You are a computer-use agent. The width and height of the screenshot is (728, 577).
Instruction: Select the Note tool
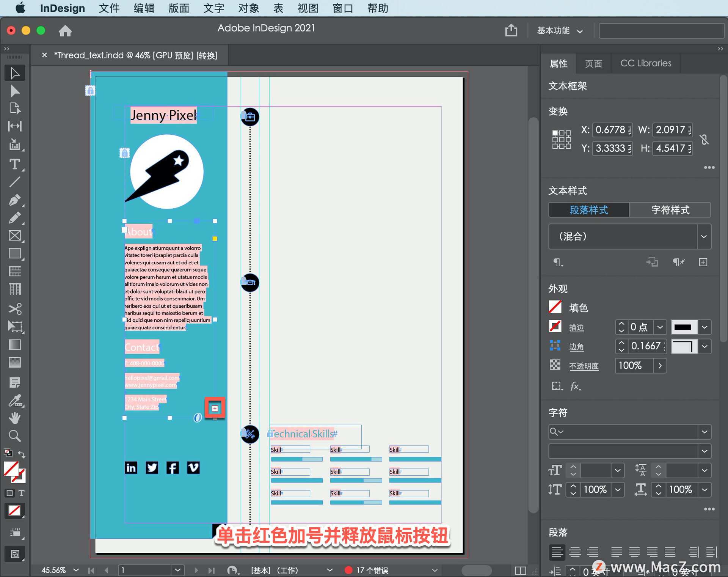pyautogui.click(x=15, y=382)
